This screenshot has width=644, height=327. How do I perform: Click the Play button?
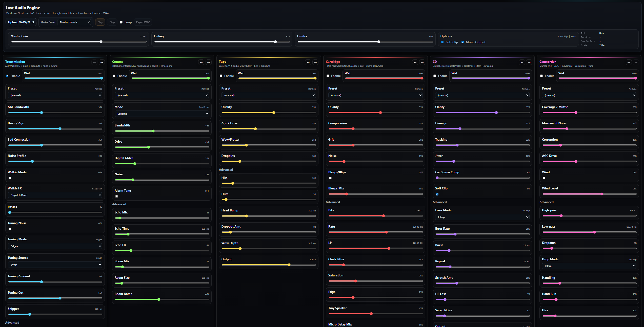pos(100,22)
